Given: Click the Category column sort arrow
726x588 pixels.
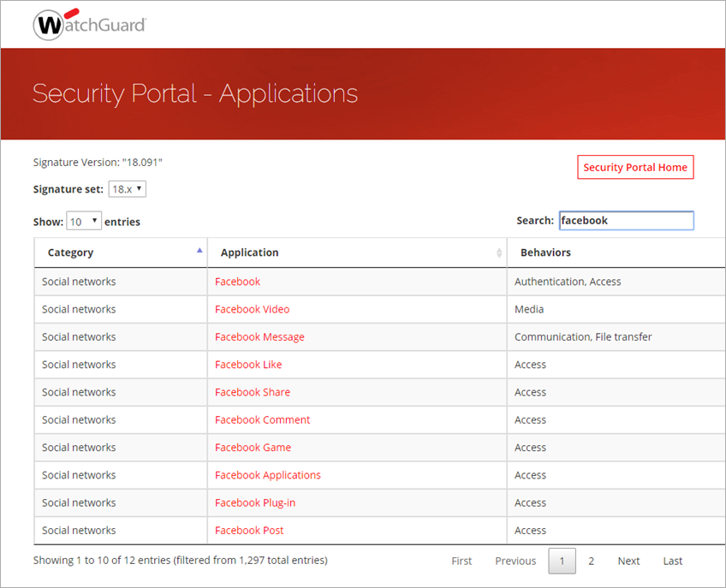Looking at the screenshot, I should click(x=199, y=251).
